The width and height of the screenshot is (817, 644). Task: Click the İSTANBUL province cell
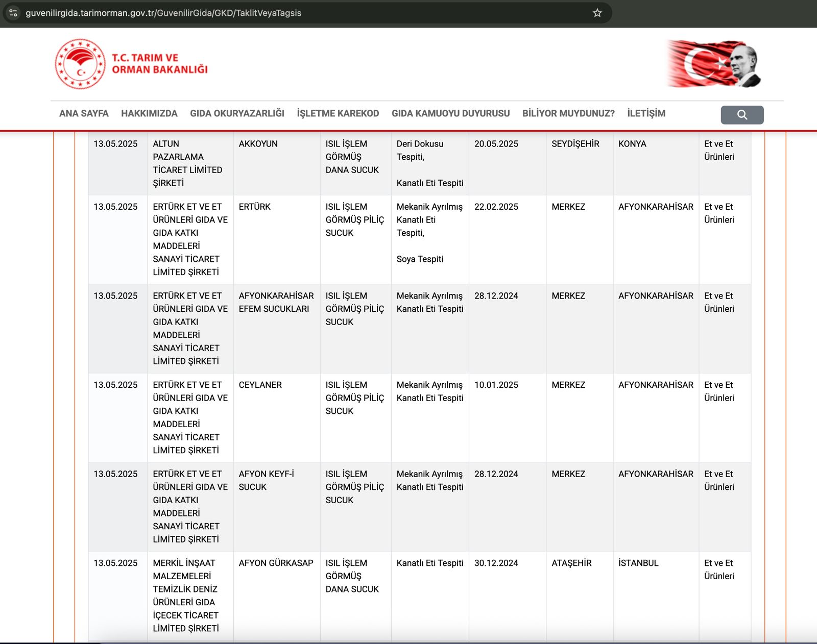point(656,596)
